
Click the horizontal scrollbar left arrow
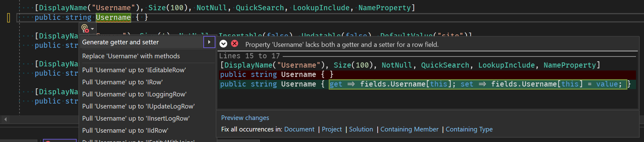pyautogui.click(x=5, y=119)
